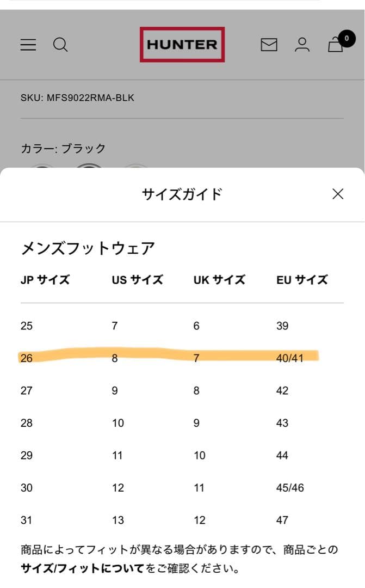Click the メンズフットウェア heading
The height and width of the screenshot is (588, 365).
tap(88, 249)
